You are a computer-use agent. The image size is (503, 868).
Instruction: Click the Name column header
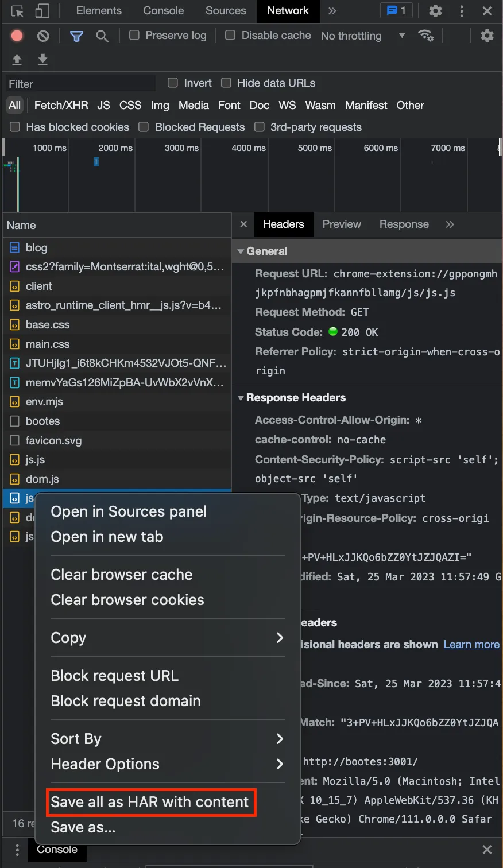[x=117, y=226]
